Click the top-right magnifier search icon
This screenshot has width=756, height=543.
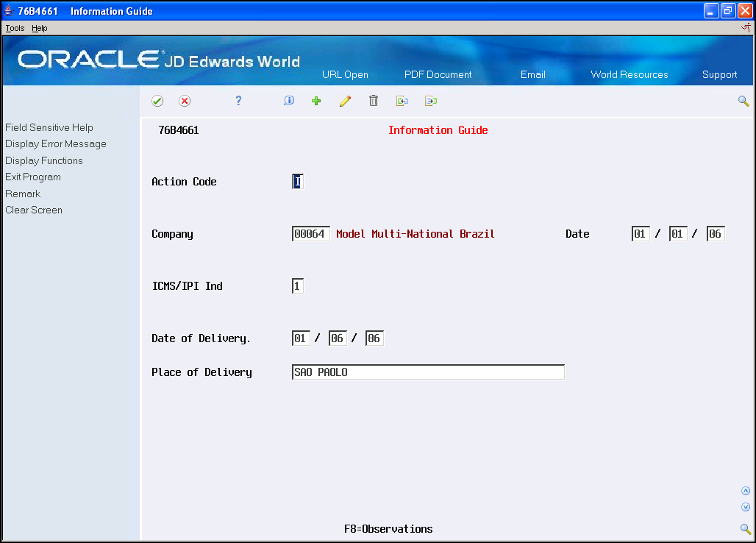point(743,101)
